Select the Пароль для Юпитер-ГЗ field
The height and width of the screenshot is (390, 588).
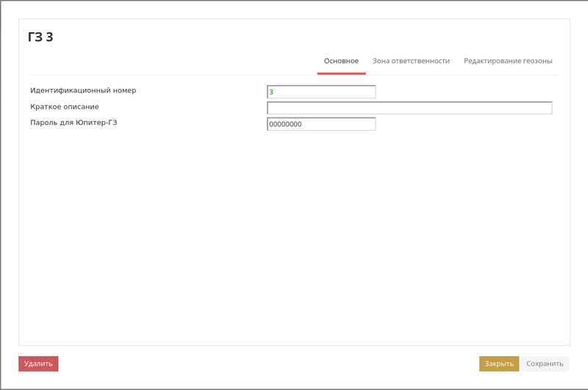pyautogui.click(x=321, y=124)
